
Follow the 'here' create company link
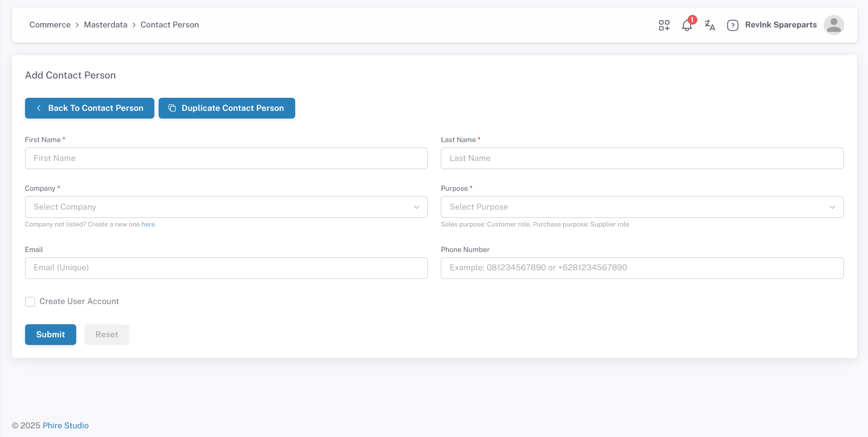tap(148, 225)
